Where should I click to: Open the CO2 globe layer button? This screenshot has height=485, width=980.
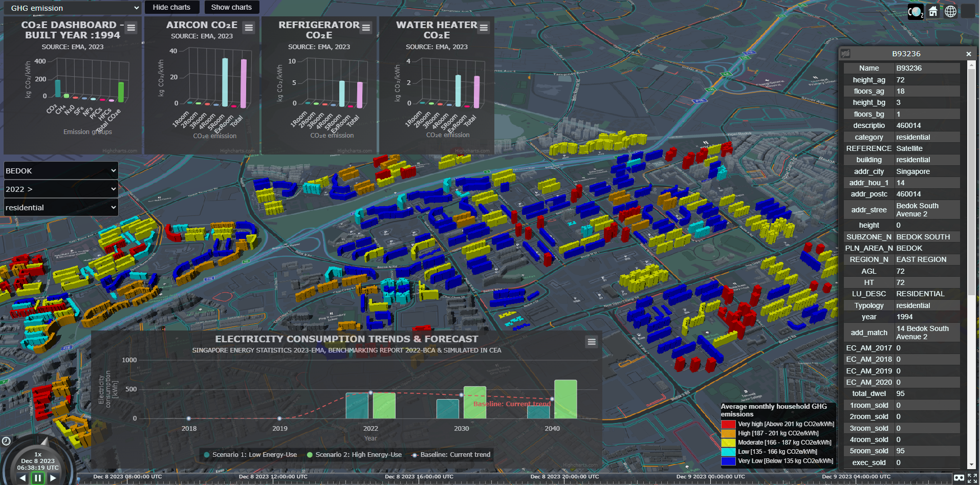916,11
